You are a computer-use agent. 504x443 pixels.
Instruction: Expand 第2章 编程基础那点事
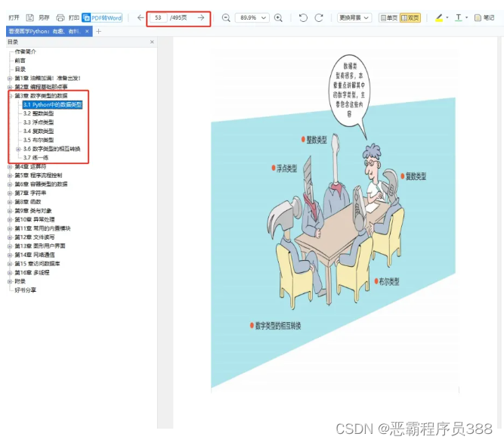(x=10, y=87)
